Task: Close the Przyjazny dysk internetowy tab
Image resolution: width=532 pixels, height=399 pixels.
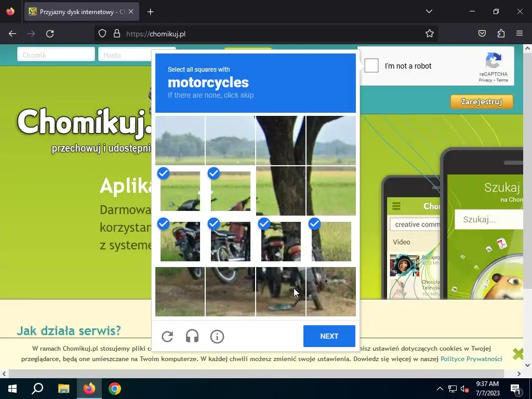Action: point(131,11)
